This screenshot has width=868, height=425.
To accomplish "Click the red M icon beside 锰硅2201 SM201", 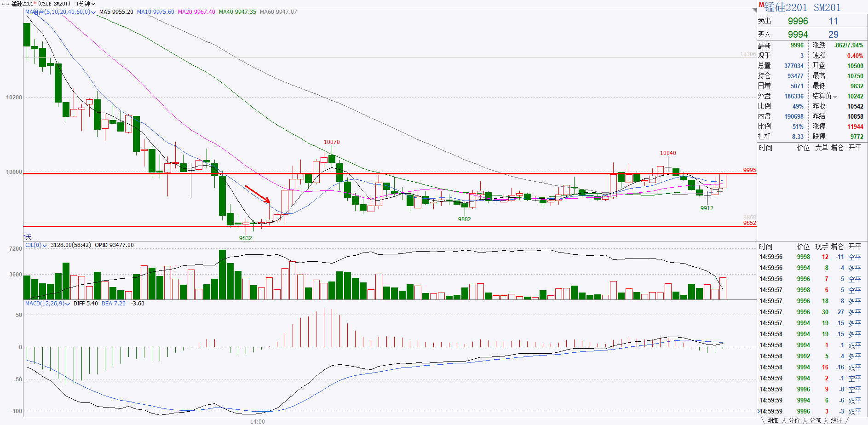I will [x=761, y=5].
